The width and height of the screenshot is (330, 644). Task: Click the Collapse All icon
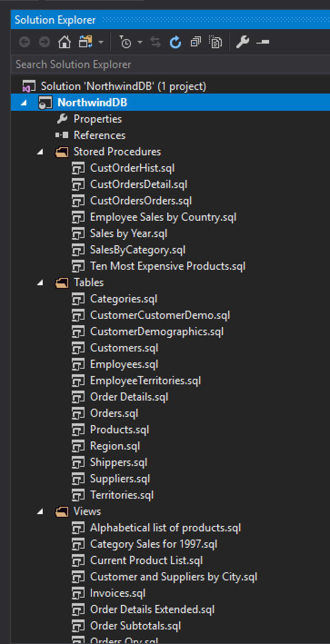click(x=195, y=42)
